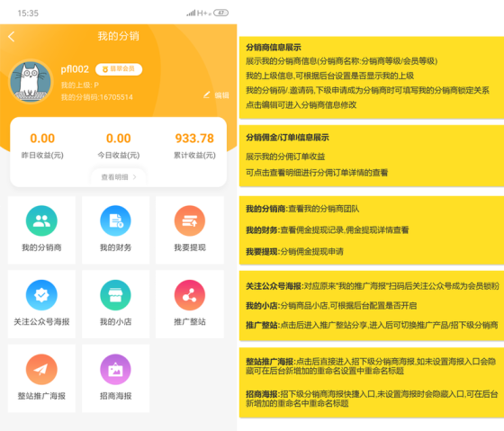Open 整站推广海报 paper plane icon

[x=41, y=369]
